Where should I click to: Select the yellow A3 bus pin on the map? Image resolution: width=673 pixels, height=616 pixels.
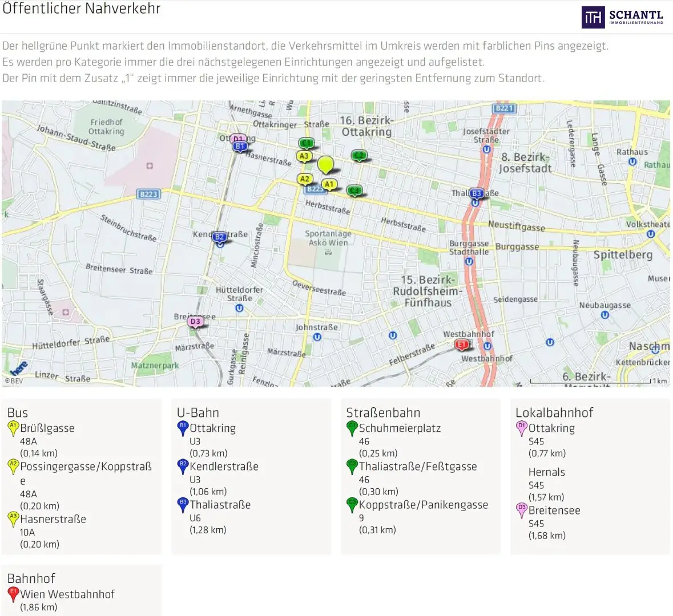(x=304, y=156)
